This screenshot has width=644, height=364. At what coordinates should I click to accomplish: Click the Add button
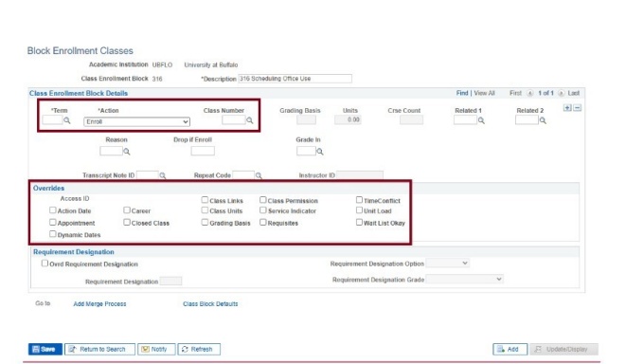(x=510, y=349)
